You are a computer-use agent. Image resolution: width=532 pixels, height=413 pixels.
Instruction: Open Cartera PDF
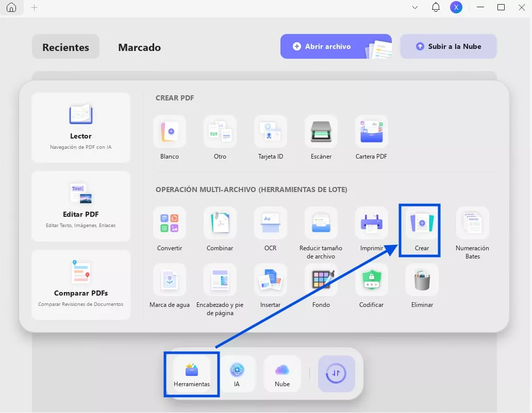click(x=372, y=131)
